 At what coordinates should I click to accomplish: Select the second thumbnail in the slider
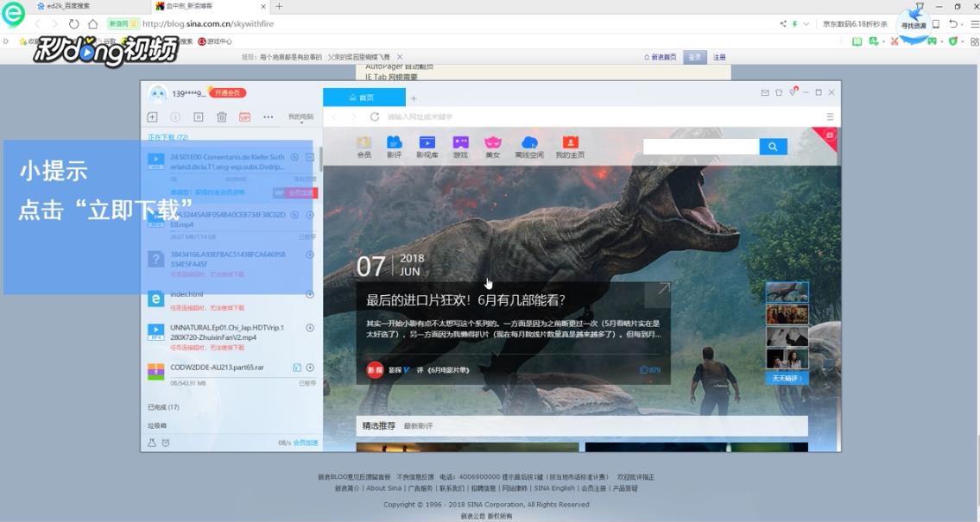787,314
